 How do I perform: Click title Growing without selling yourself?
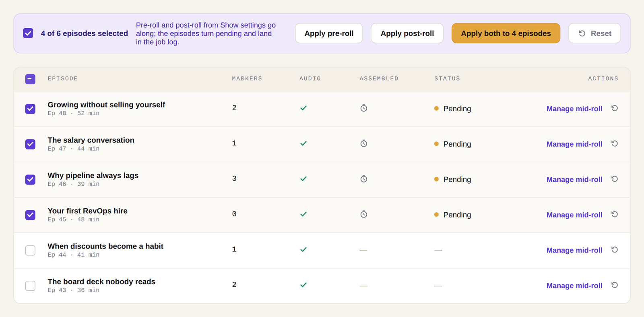pos(106,105)
